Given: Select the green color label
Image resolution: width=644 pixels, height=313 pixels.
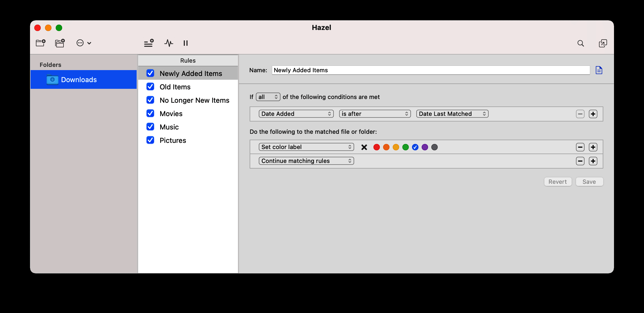Looking at the screenshot, I should tap(406, 147).
